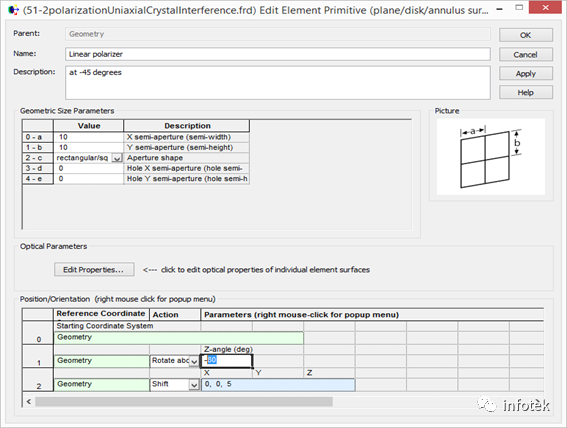Click the Description text box
The width and height of the screenshot is (567, 428).
[278, 82]
